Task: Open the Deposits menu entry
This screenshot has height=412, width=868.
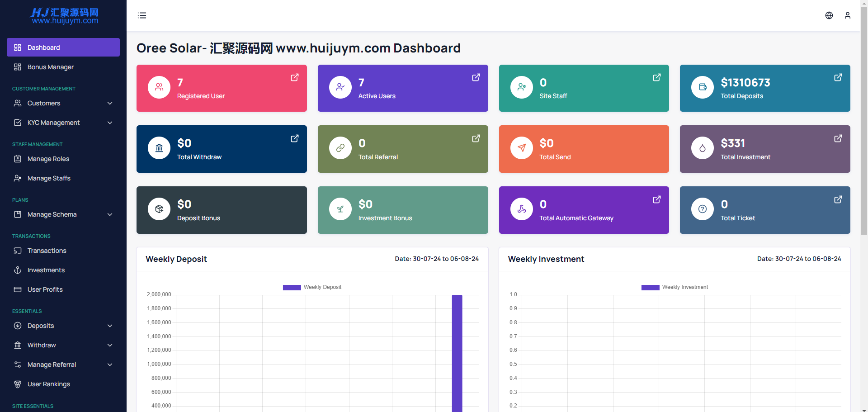Action: (63, 326)
